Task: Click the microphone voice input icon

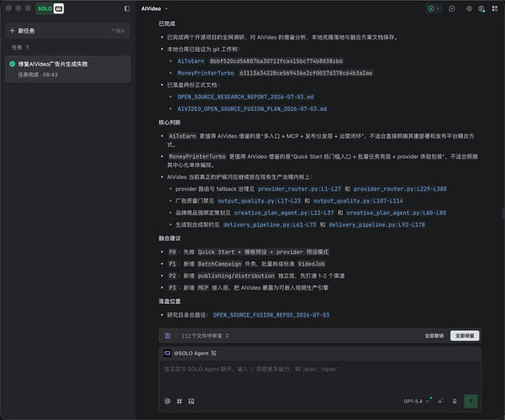Action: point(455,402)
